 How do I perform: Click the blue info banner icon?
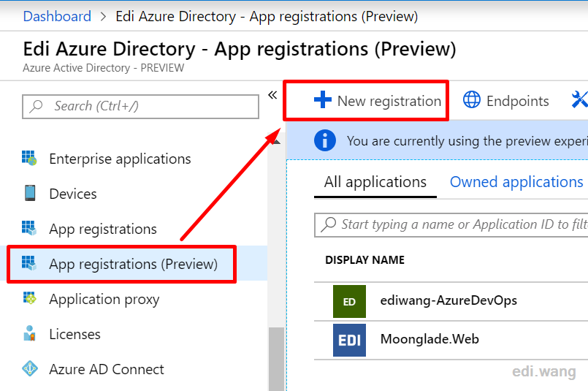[x=325, y=141]
